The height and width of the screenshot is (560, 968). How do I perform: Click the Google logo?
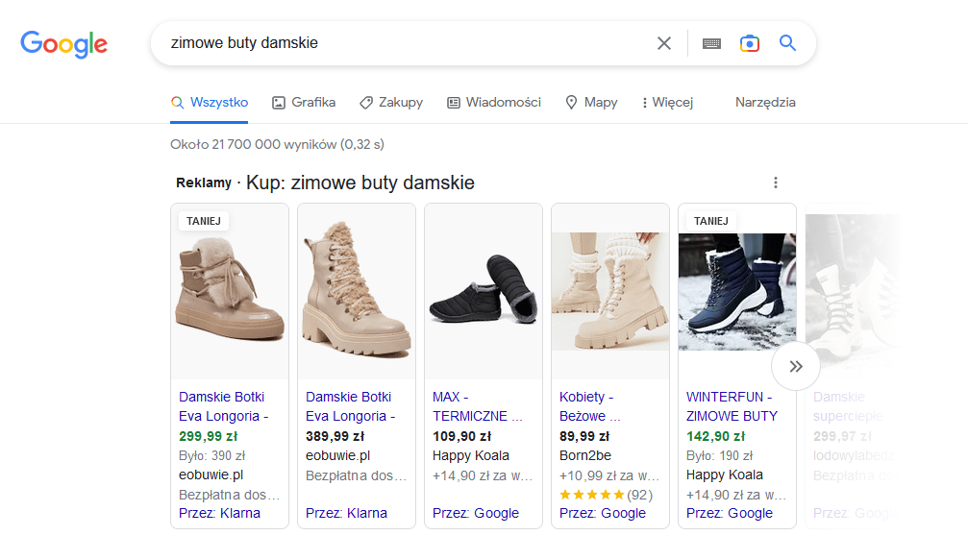pyautogui.click(x=63, y=43)
